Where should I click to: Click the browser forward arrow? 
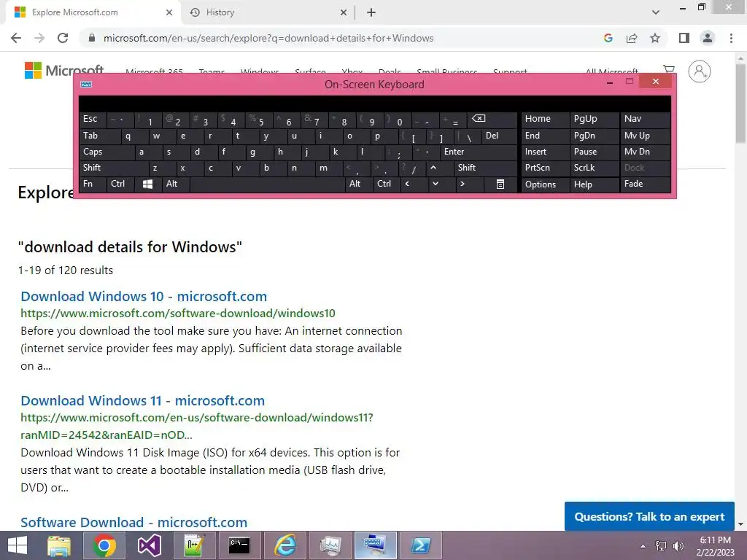point(39,38)
